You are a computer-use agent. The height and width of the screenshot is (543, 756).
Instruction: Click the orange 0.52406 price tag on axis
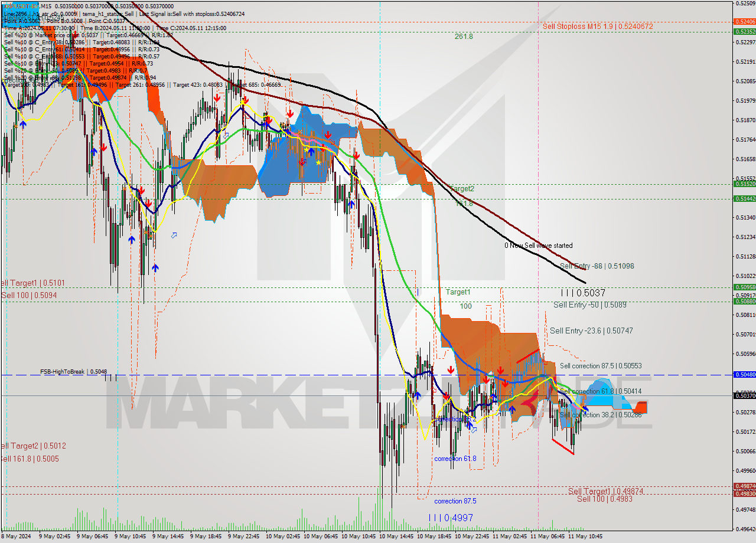coord(744,21)
